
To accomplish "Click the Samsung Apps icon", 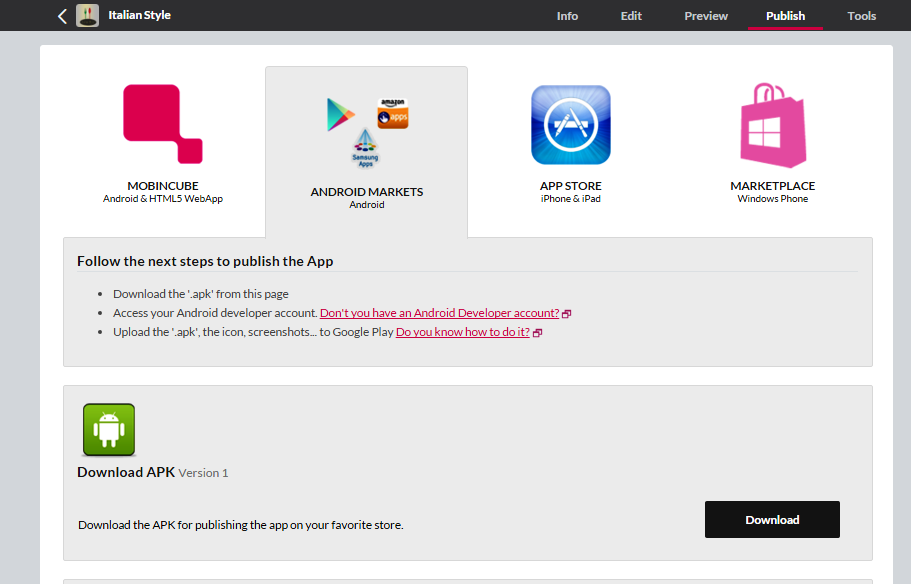I will pos(365,149).
